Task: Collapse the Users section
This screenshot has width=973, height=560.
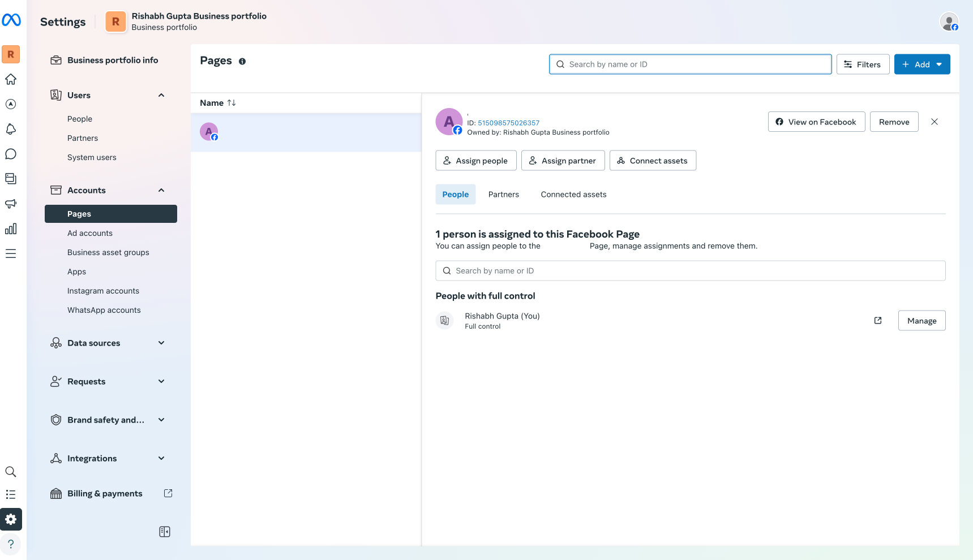Action: pos(161,95)
